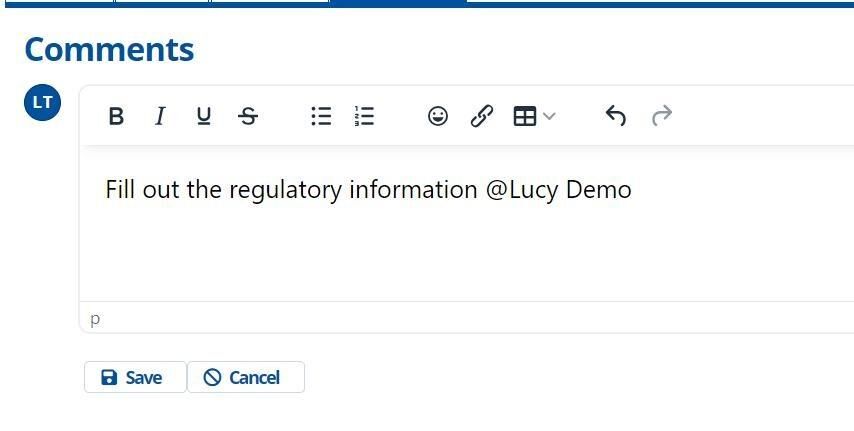Insert a hyperlink using the chain icon
The image size is (854, 431).
coord(481,116)
